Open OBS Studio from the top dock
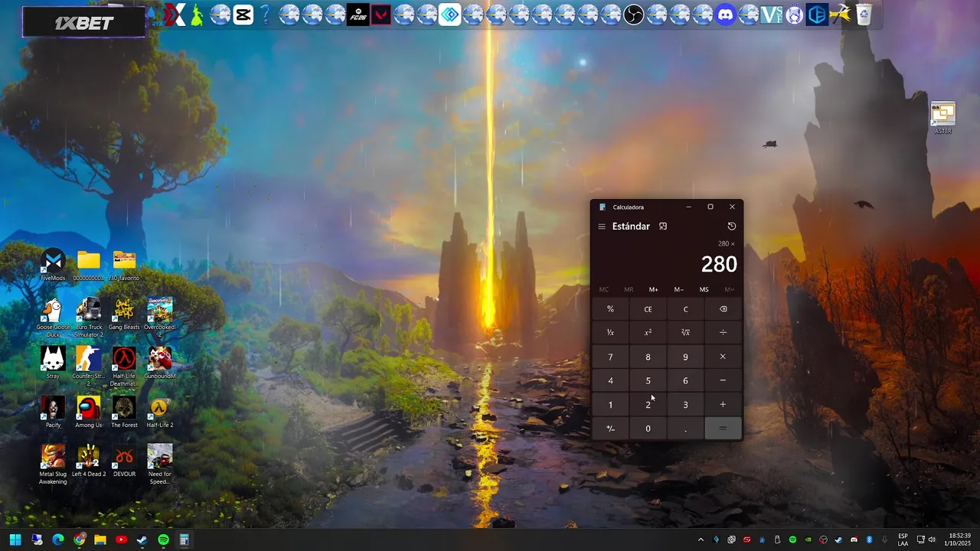The width and height of the screenshot is (980, 551). (x=633, y=14)
